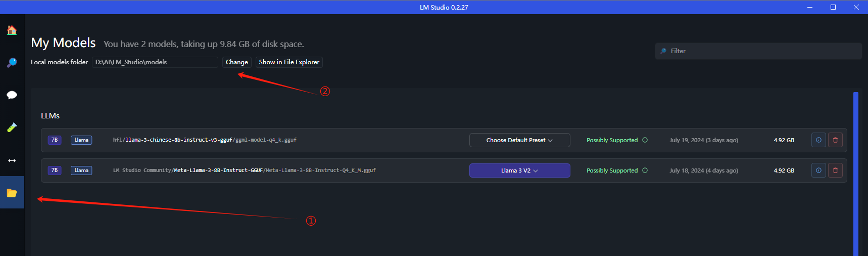The width and height of the screenshot is (868, 256).
Task: Open the AI Chat speech bubble icon
Action: point(12,95)
